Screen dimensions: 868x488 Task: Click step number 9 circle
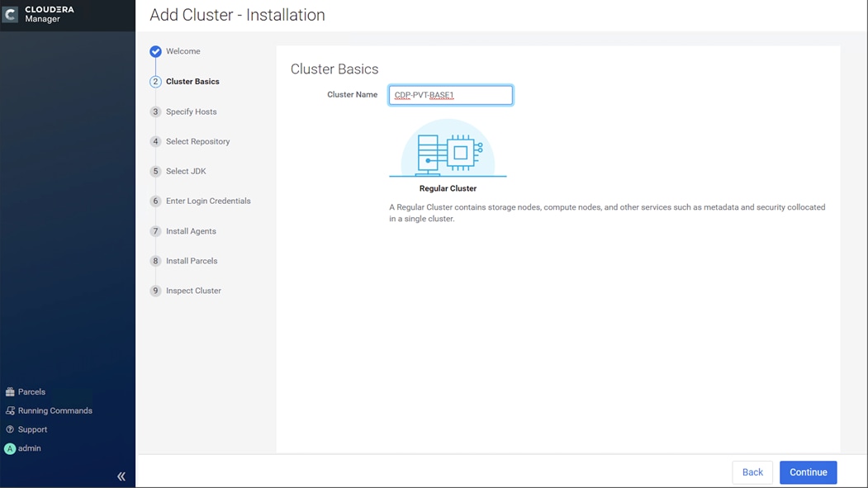tap(155, 291)
